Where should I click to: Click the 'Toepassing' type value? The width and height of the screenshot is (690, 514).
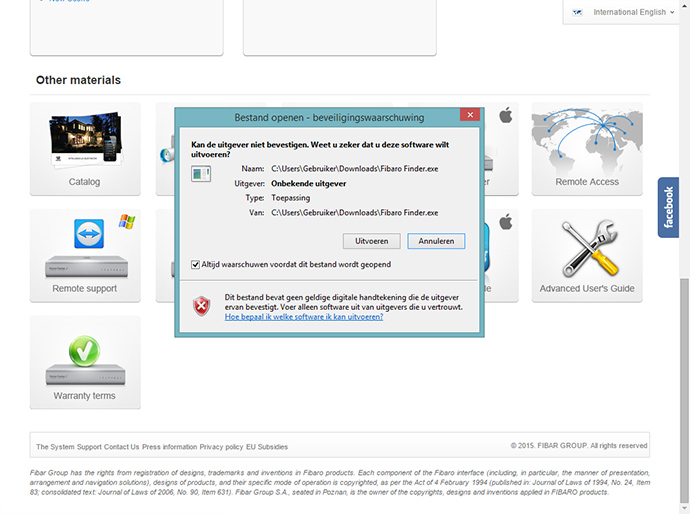pos(290,198)
